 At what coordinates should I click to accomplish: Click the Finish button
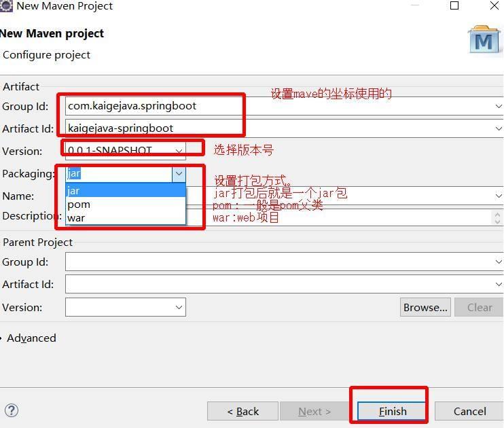pyautogui.click(x=392, y=411)
